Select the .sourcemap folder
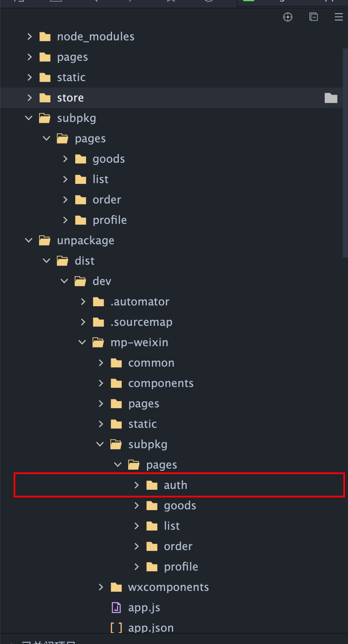The height and width of the screenshot is (644, 348). 141,322
